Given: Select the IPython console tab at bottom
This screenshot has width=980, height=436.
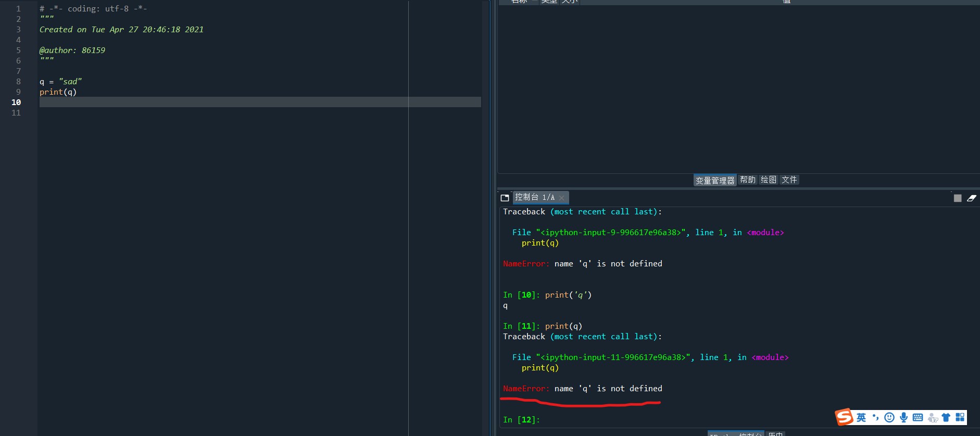Looking at the screenshot, I should click(735, 434).
